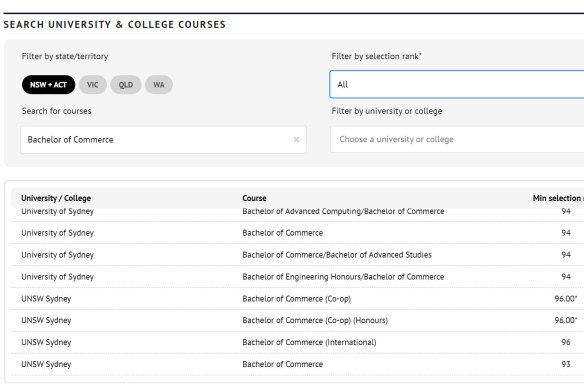The width and height of the screenshot is (584, 389).
Task: Select the NSW + ACT state filter
Action: (48, 85)
